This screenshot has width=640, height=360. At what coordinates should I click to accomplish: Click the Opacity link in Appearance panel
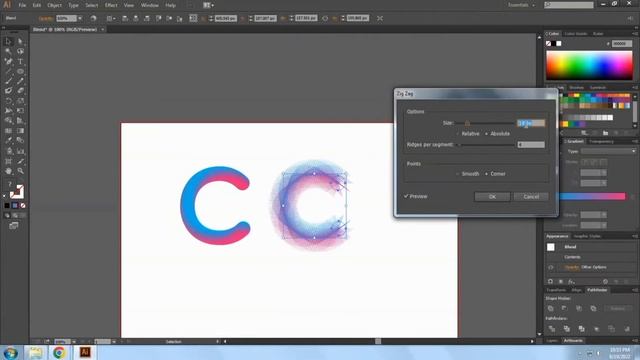coord(571,267)
